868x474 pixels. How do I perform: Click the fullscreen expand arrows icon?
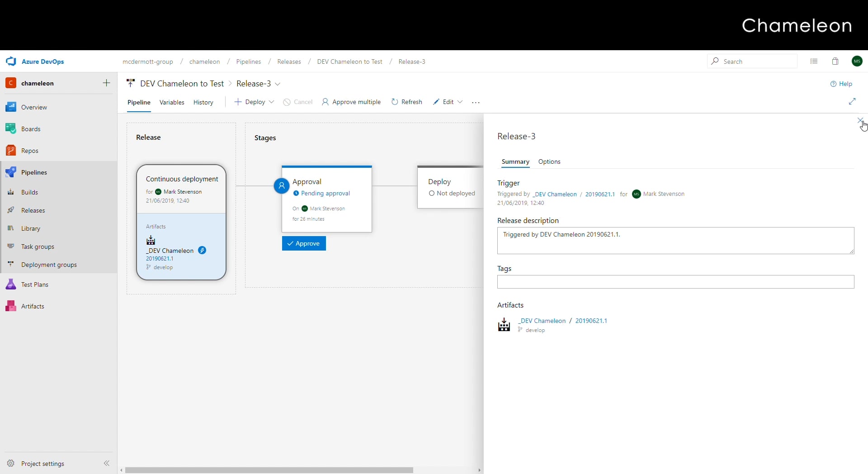pyautogui.click(x=852, y=101)
